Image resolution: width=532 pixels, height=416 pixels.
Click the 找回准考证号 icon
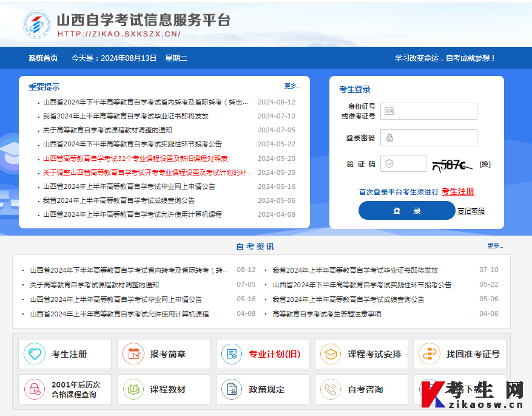pyautogui.click(x=429, y=354)
